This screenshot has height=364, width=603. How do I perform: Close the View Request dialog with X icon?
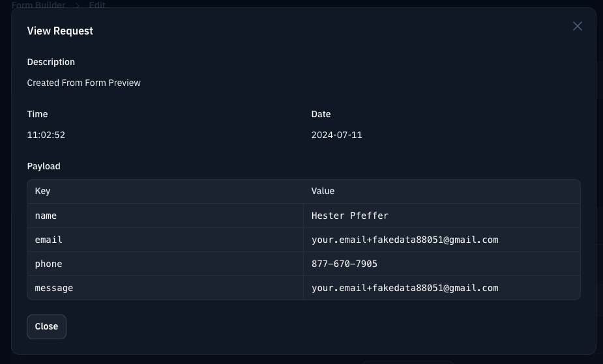[x=577, y=26]
